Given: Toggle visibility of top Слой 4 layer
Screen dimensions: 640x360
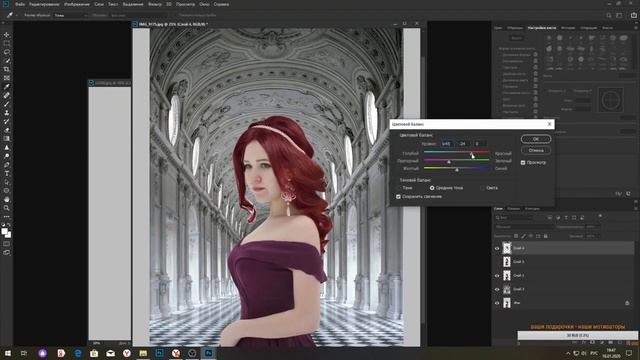Looking at the screenshot, I should 497,248.
